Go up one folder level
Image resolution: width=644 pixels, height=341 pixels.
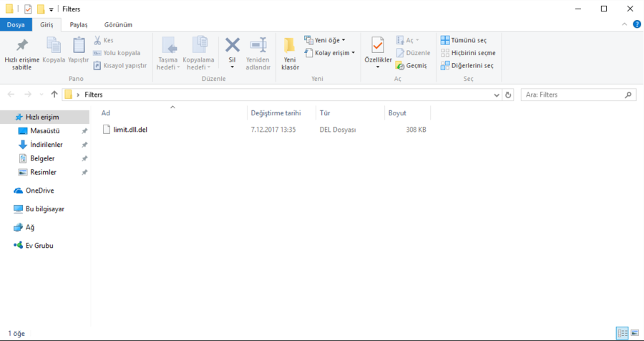click(x=54, y=95)
